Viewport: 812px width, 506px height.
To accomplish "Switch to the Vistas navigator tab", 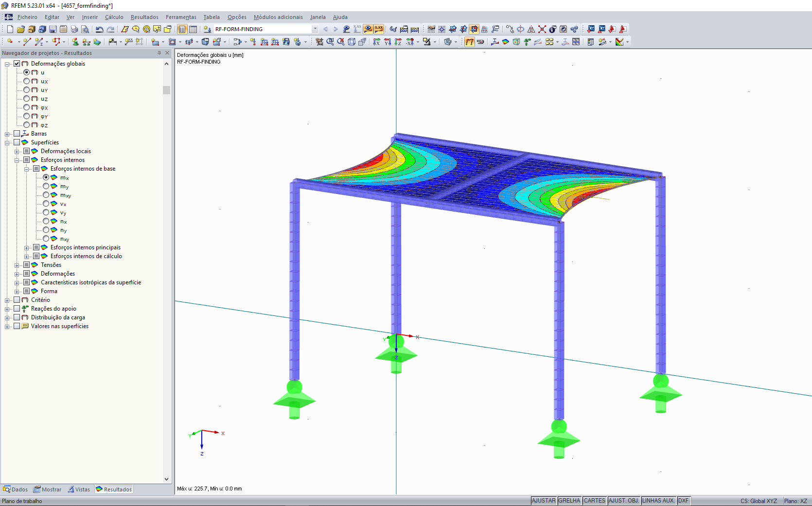I will (79, 489).
